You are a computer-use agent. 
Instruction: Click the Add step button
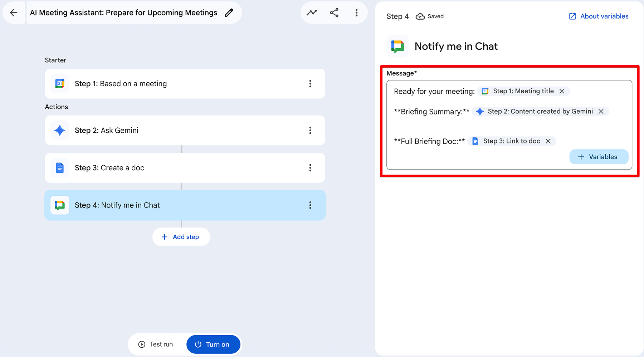click(181, 237)
